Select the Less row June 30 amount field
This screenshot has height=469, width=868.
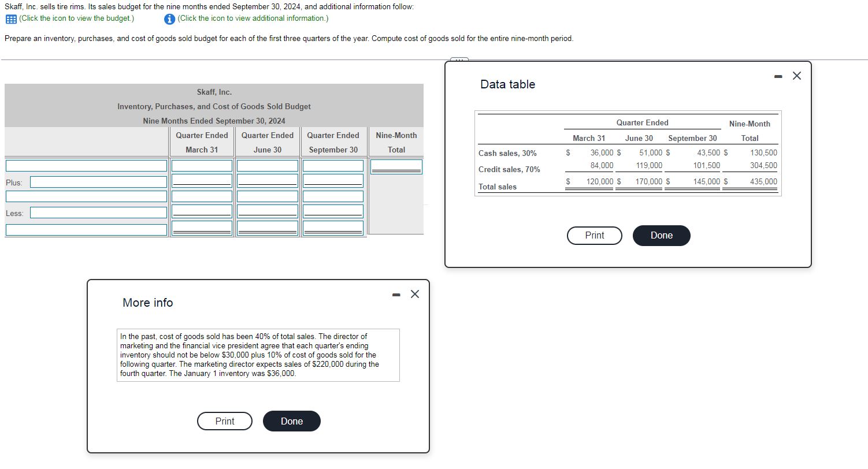(x=268, y=211)
